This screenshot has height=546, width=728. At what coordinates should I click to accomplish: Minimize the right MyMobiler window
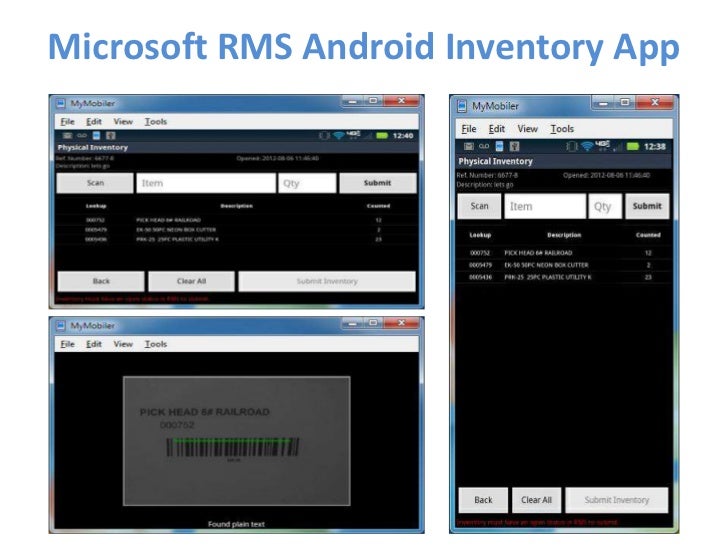pos(603,103)
